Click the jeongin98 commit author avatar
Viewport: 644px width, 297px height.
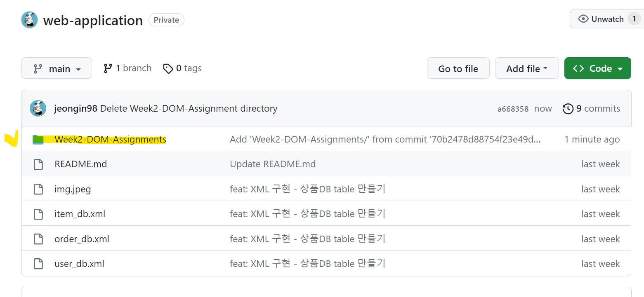tap(38, 108)
